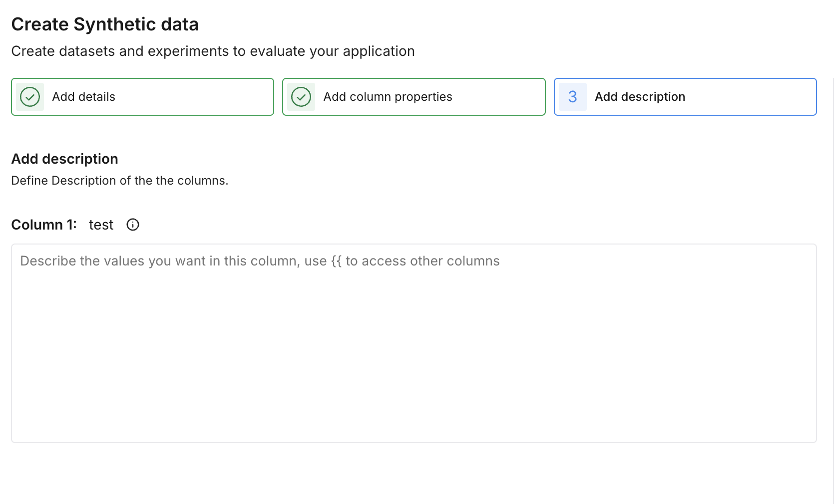
Task: Select the Add description step
Action: pyautogui.click(x=685, y=97)
